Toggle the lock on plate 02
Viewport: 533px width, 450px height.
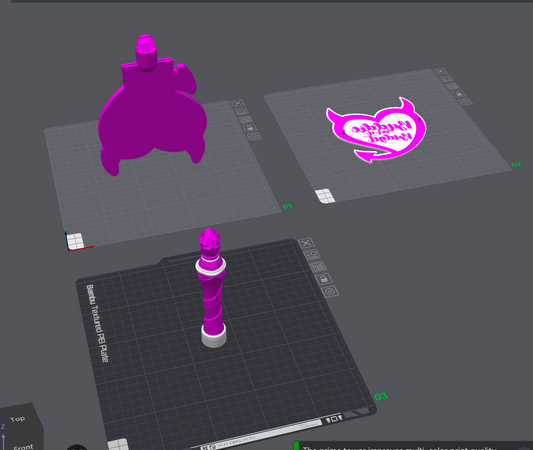tap(459, 93)
